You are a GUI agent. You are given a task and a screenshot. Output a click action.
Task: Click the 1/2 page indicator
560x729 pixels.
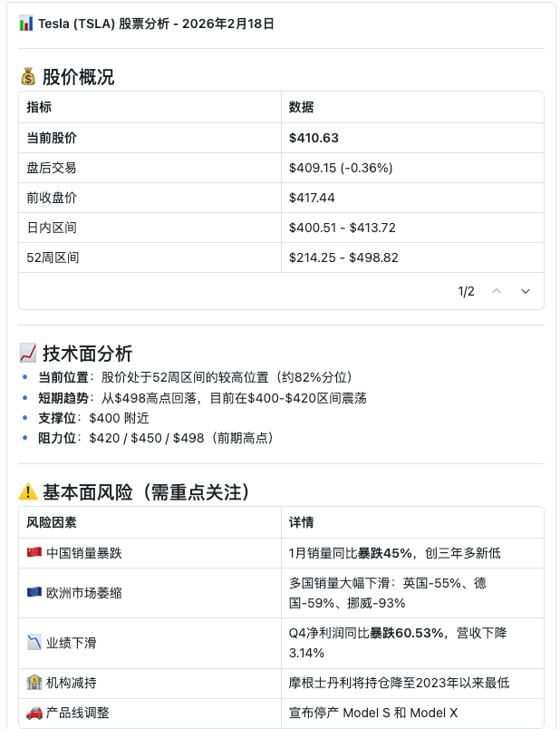pos(466,291)
